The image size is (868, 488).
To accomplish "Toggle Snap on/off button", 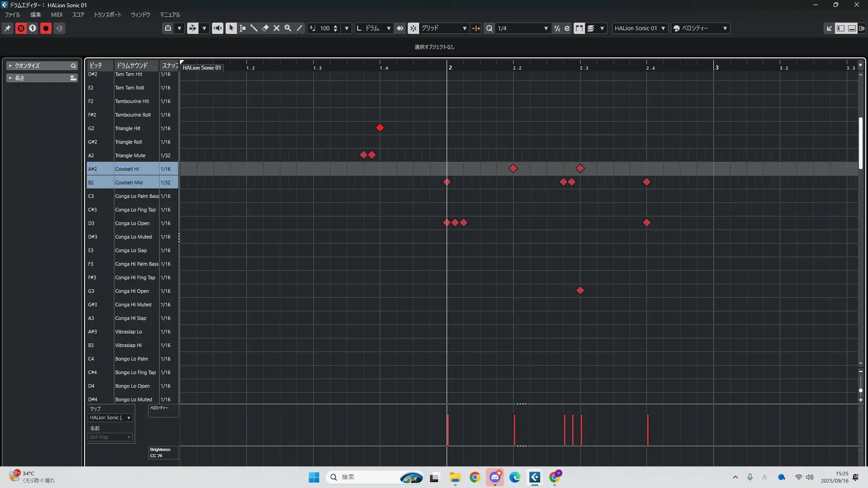I will pos(413,28).
